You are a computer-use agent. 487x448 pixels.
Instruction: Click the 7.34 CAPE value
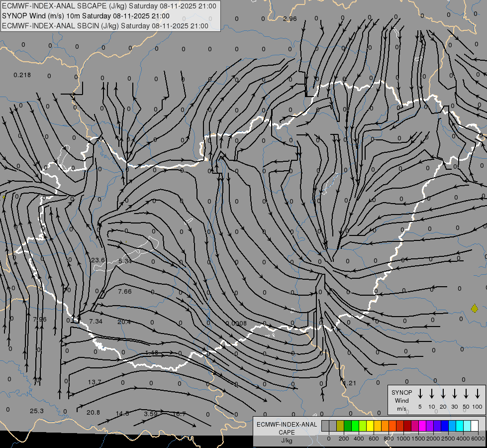point(96,321)
